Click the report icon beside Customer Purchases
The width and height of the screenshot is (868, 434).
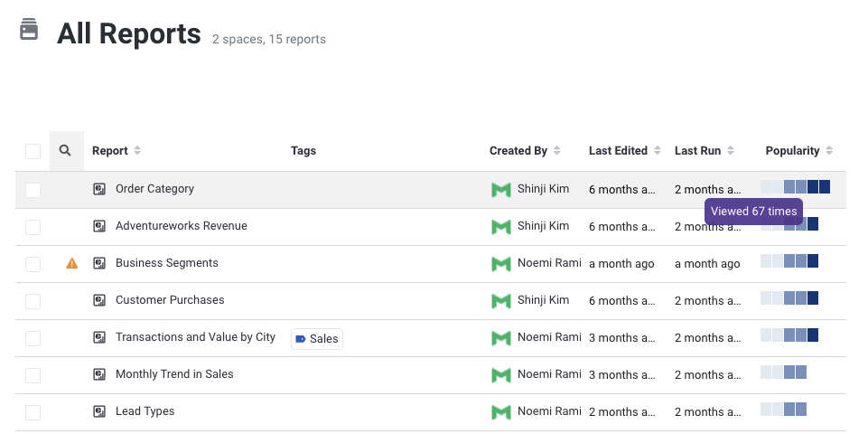[99, 301]
